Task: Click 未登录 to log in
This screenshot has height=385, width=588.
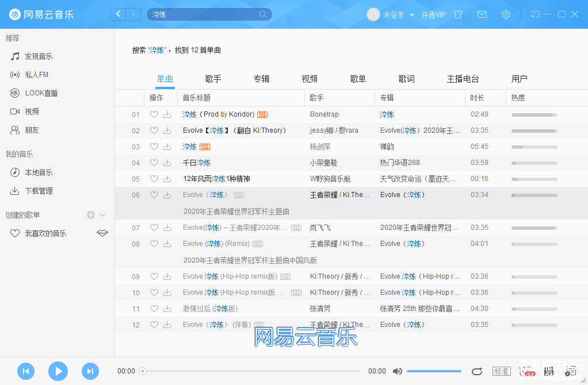Action: [394, 15]
